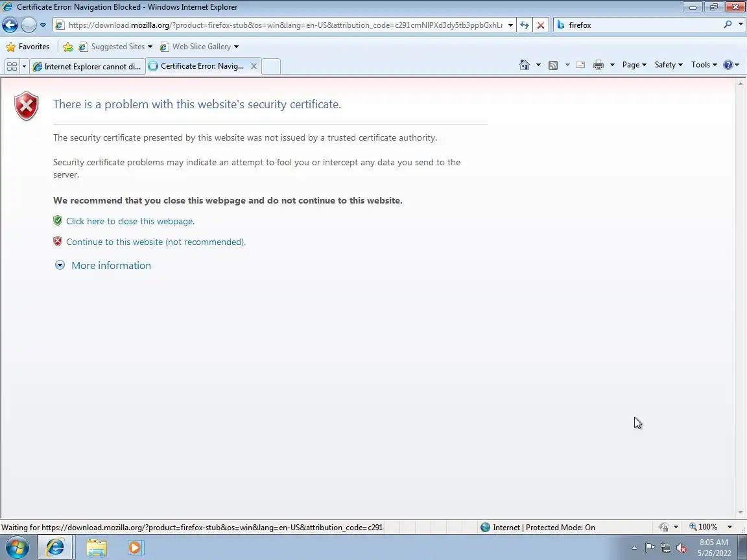Click the Print icon

(599, 65)
